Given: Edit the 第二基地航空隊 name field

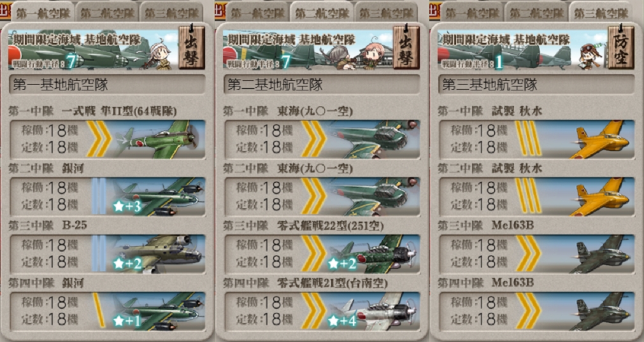Looking at the screenshot, I should [322, 85].
